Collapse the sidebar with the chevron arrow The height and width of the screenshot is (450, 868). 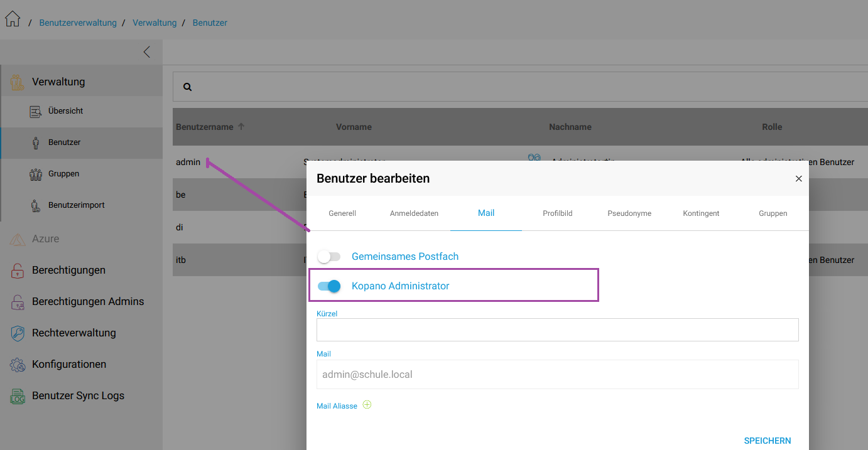coord(146,52)
